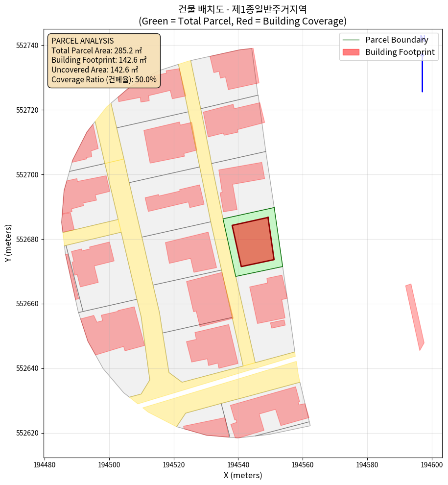
Task: Click the 'Building Footprint: 142.6 ㎡' info line
Action: (x=98, y=60)
